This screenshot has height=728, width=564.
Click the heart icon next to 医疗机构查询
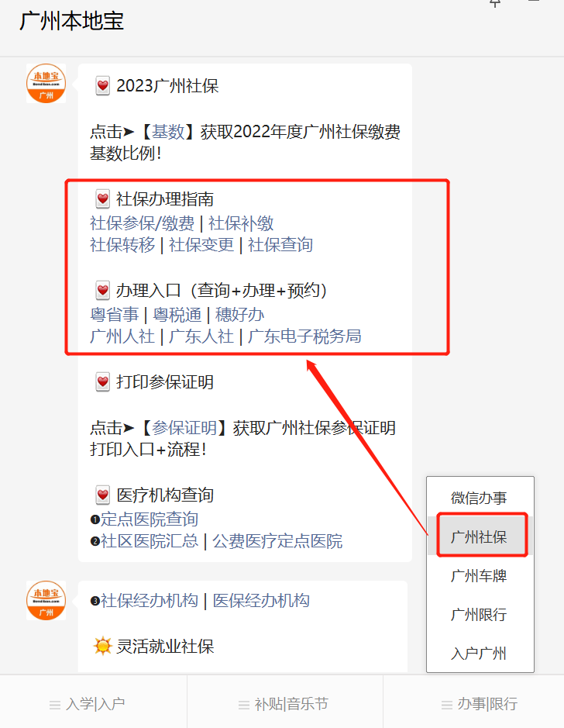pyautogui.click(x=102, y=495)
